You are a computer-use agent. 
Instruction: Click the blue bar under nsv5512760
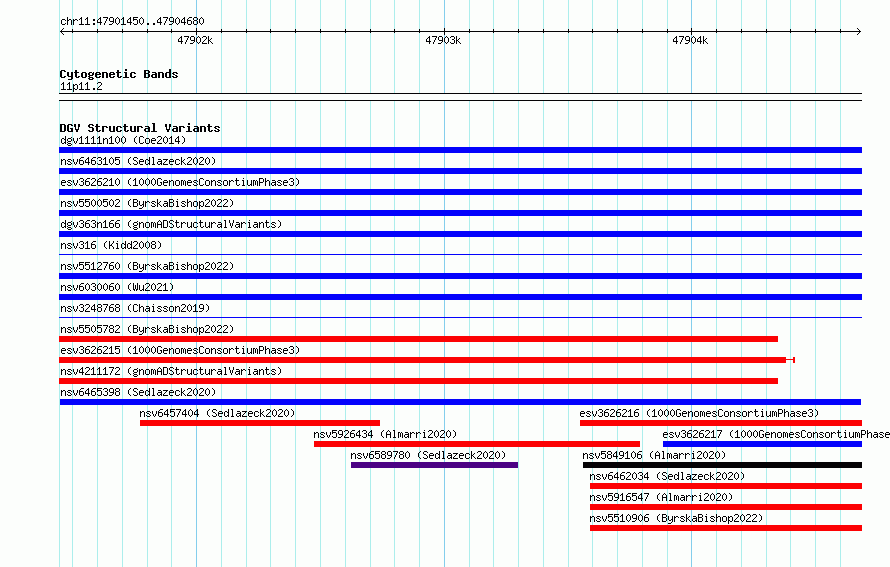pos(460,276)
